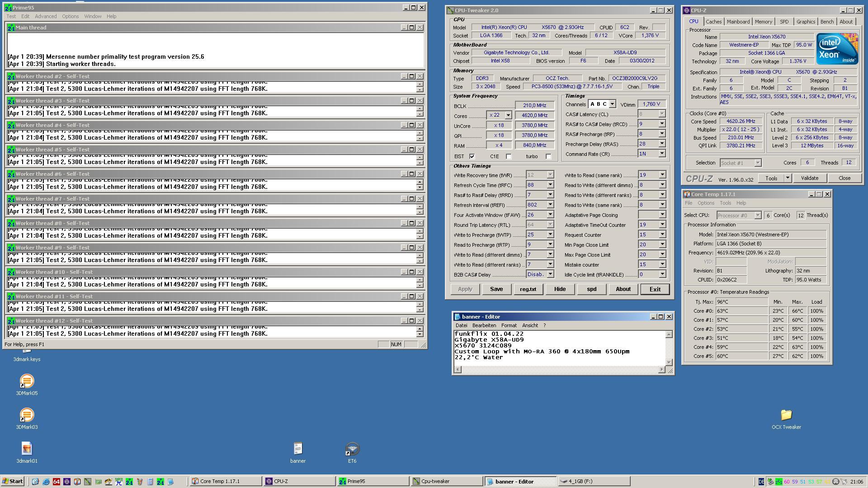
Task: Expand Command Rate (CR) dropdown
Action: pos(662,154)
